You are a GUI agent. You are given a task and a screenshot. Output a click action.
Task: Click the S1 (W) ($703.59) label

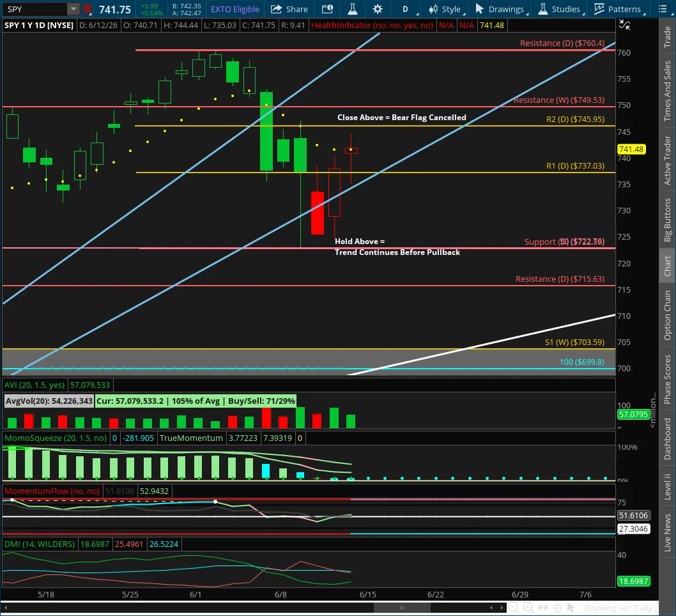click(574, 342)
